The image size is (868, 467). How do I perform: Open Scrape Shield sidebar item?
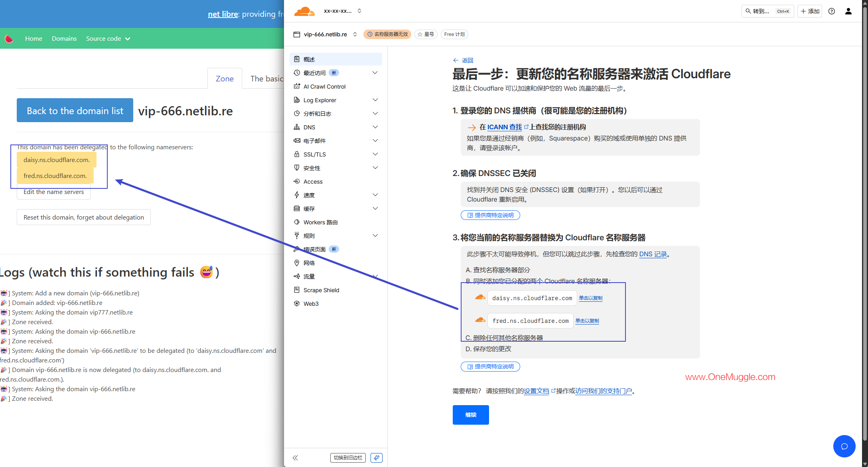(336, 290)
